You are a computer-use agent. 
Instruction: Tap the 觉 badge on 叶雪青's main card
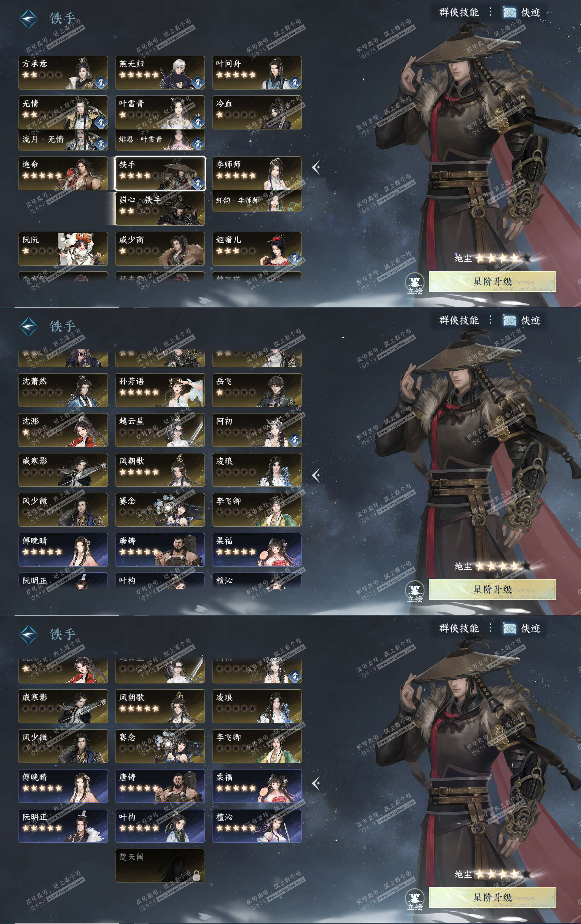(197, 122)
